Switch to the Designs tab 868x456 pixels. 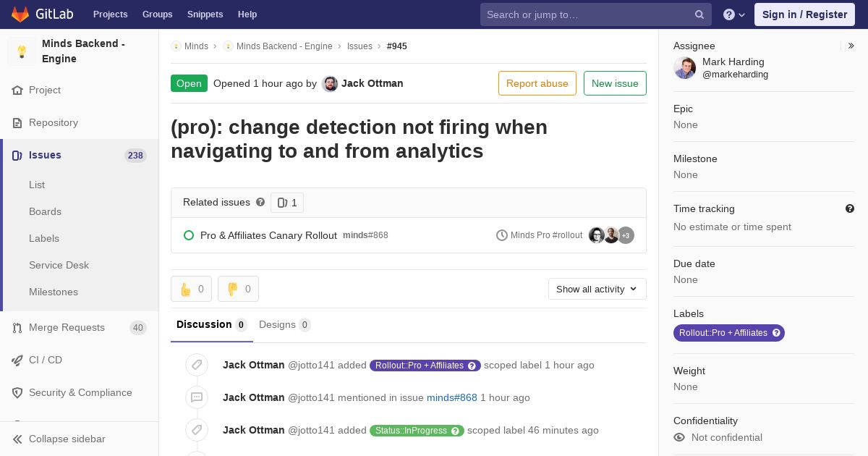click(x=285, y=325)
